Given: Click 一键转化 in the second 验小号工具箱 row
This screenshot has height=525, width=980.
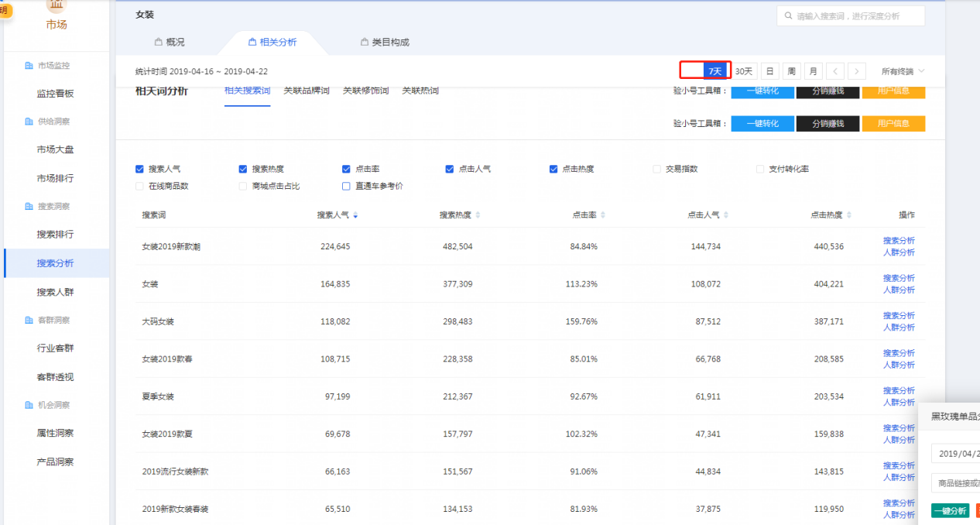Looking at the screenshot, I should point(762,124).
